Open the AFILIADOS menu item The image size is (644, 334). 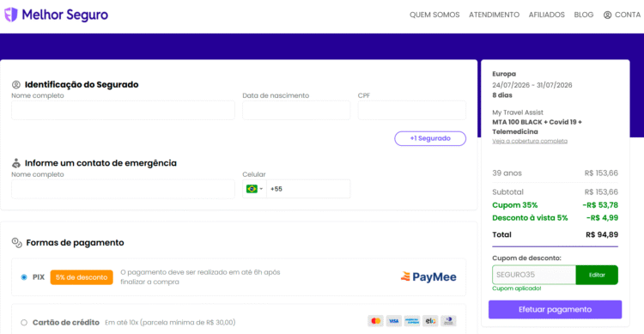(x=547, y=15)
